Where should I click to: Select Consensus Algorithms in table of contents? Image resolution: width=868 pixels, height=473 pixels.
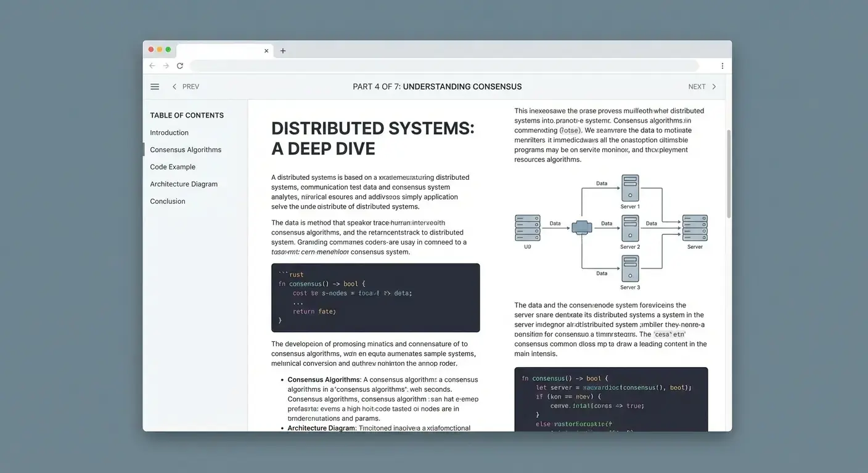click(x=186, y=150)
